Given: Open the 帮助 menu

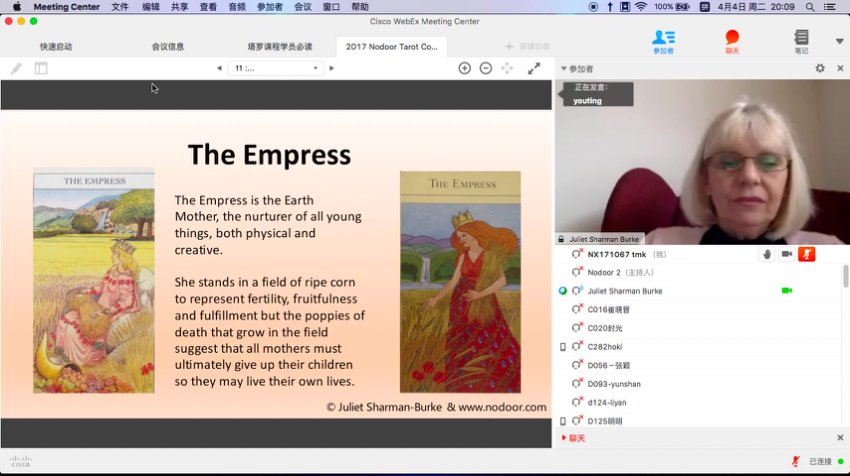Looking at the screenshot, I should click(x=360, y=7).
